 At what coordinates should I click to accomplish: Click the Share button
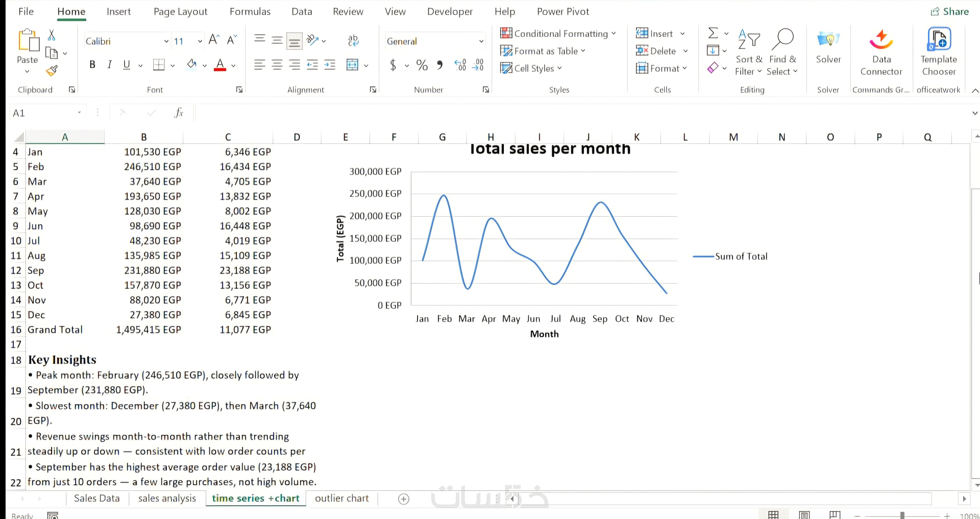click(950, 11)
